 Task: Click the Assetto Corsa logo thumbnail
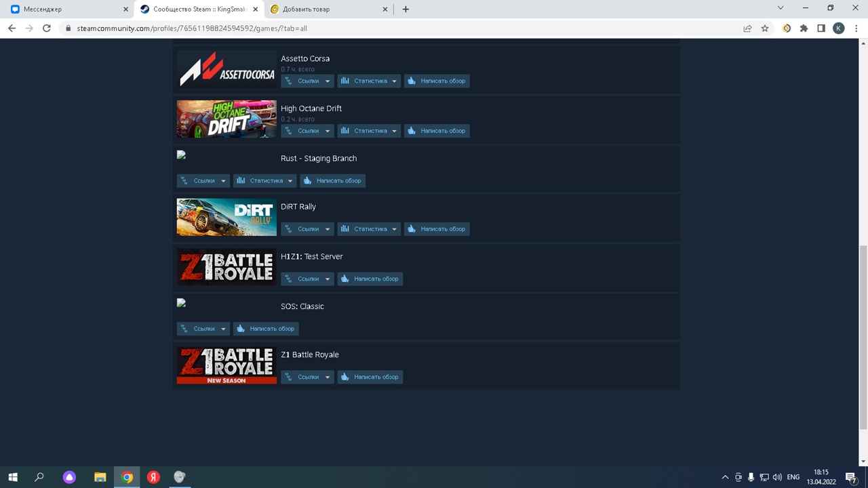(226, 69)
